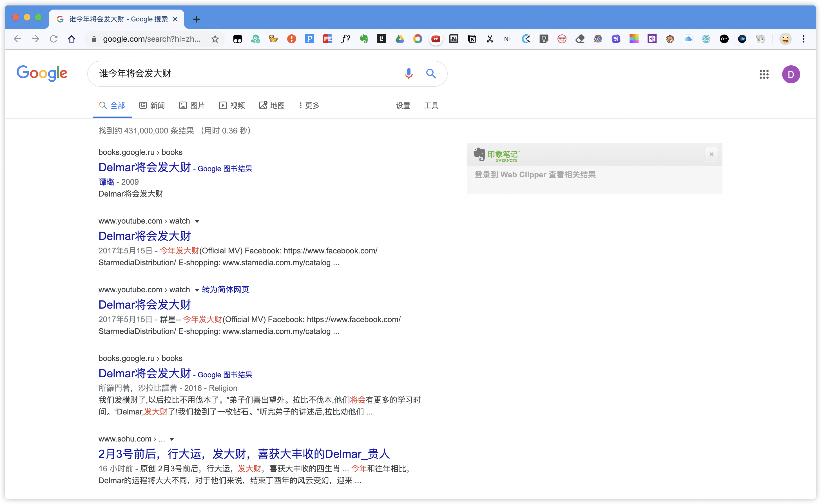Click 登录到 Web Clipper 查看相关结果 link

coord(535,175)
